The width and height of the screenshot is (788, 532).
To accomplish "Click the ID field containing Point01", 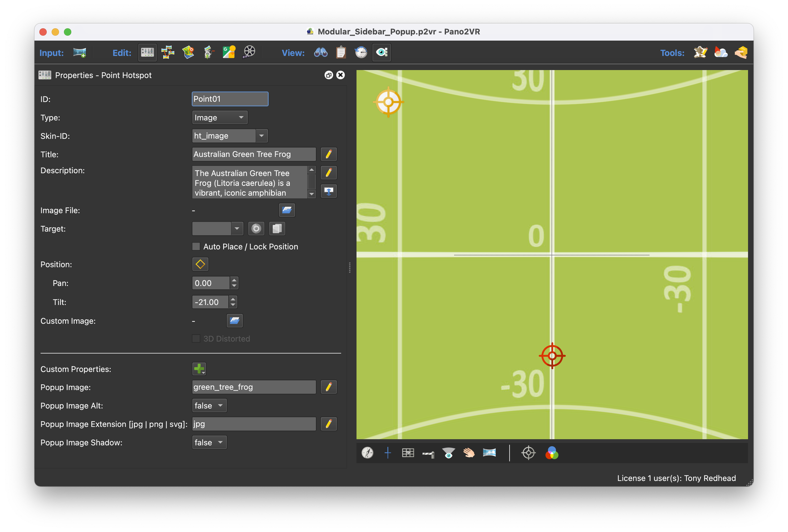I will (x=230, y=99).
